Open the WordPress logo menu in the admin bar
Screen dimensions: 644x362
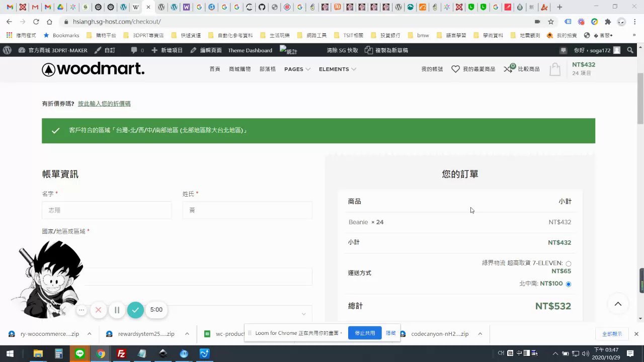click(7, 50)
